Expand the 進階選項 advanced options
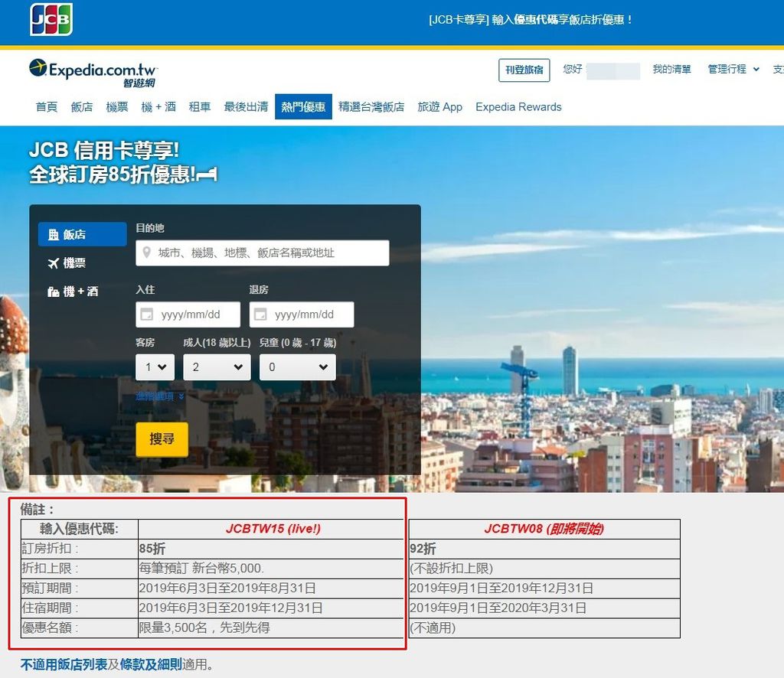This screenshot has width=784, height=678. (159, 396)
